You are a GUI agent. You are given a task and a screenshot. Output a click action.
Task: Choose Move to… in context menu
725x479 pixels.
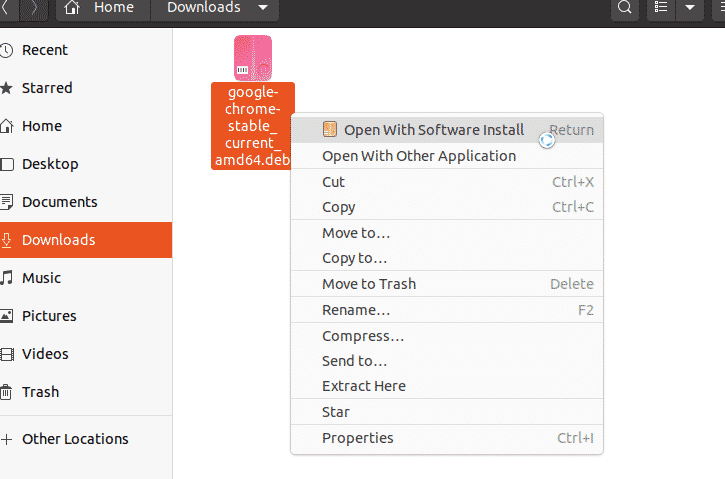tap(447, 233)
